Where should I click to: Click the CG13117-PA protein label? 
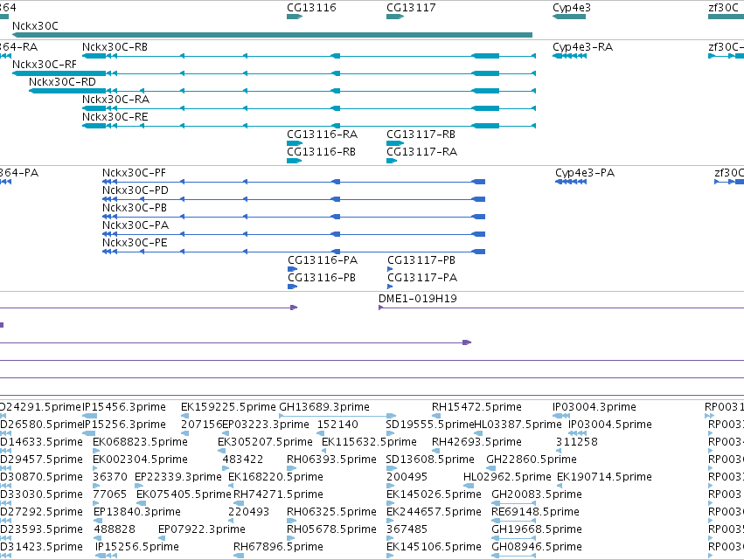pyautogui.click(x=422, y=278)
